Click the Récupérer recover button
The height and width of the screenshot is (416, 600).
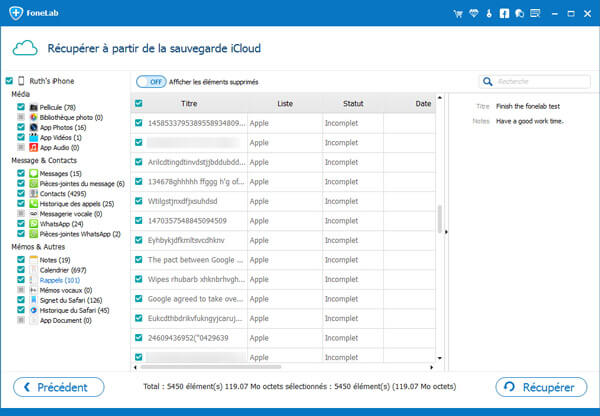541,387
